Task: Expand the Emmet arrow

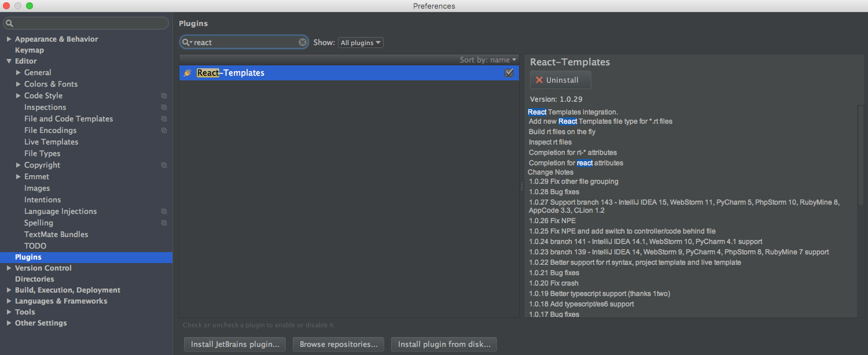Action: [x=19, y=177]
